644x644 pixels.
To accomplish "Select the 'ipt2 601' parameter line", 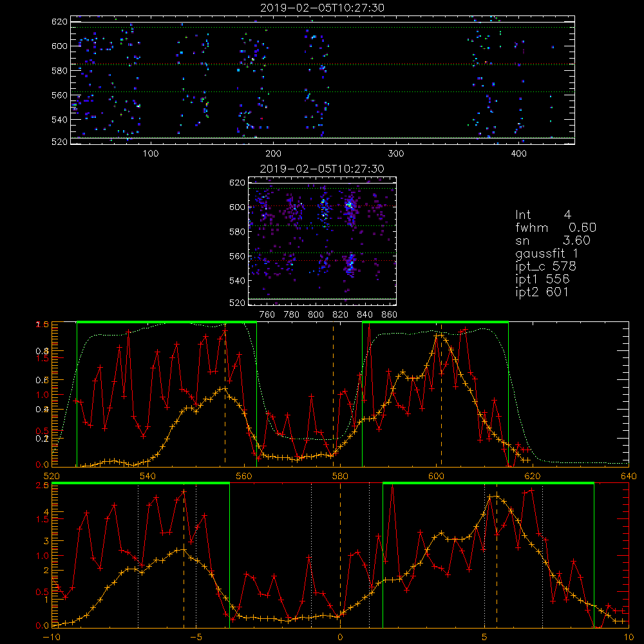I will click(542, 292).
